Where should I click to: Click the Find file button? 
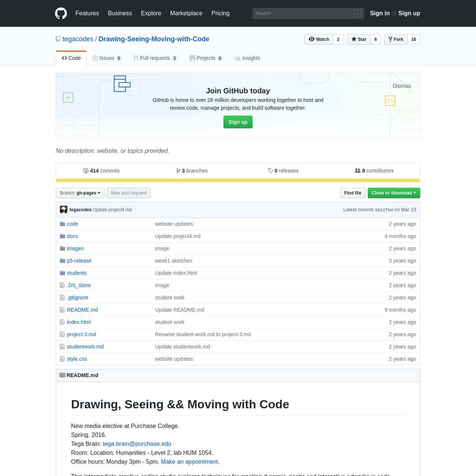[x=353, y=193]
